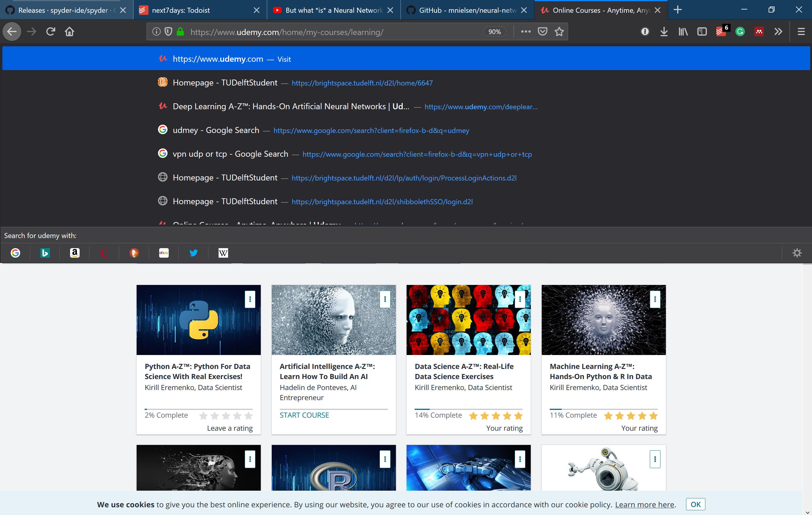Open the Downloads panel
The height and width of the screenshot is (515, 812).
tap(664, 32)
